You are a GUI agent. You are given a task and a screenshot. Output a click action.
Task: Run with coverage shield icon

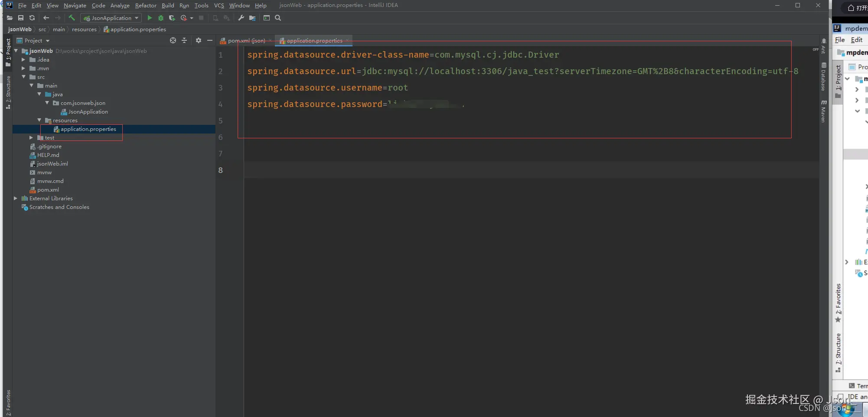click(172, 18)
